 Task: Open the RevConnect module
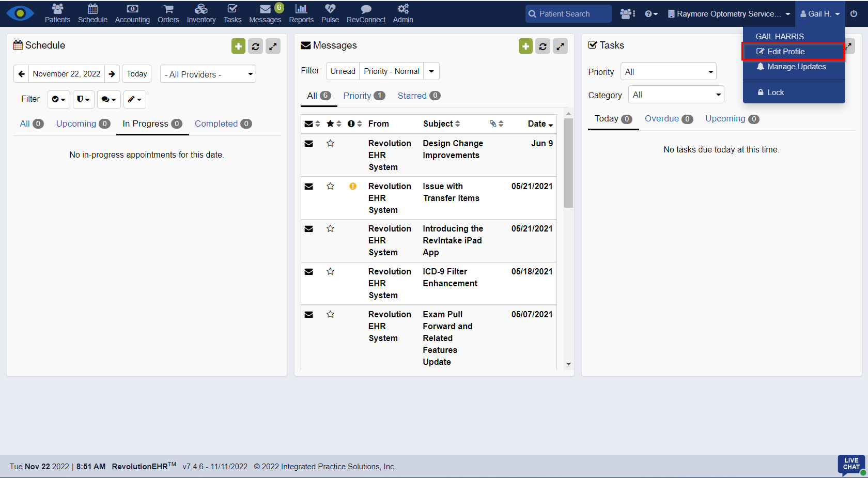pyautogui.click(x=366, y=13)
